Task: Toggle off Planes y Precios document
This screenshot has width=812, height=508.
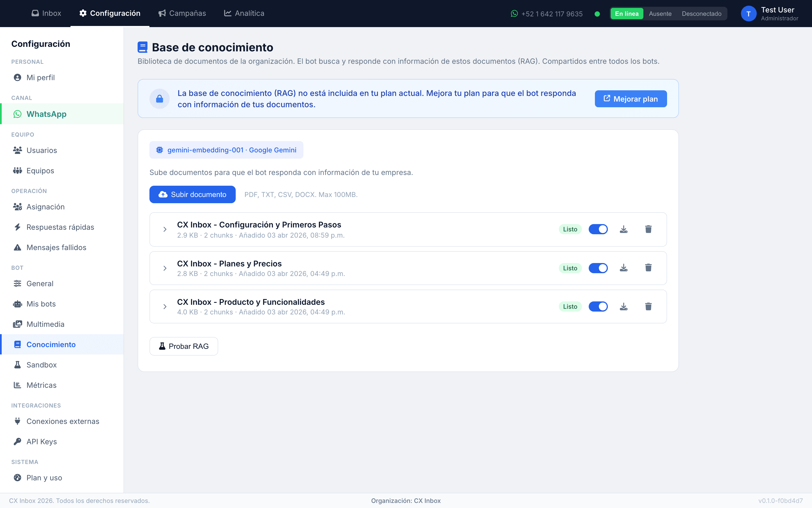Action: (598, 268)
